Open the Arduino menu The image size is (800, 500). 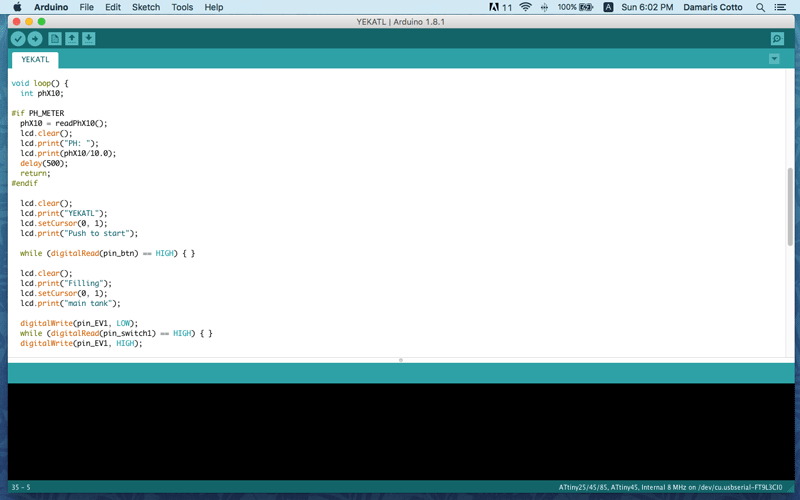(51, 7)
